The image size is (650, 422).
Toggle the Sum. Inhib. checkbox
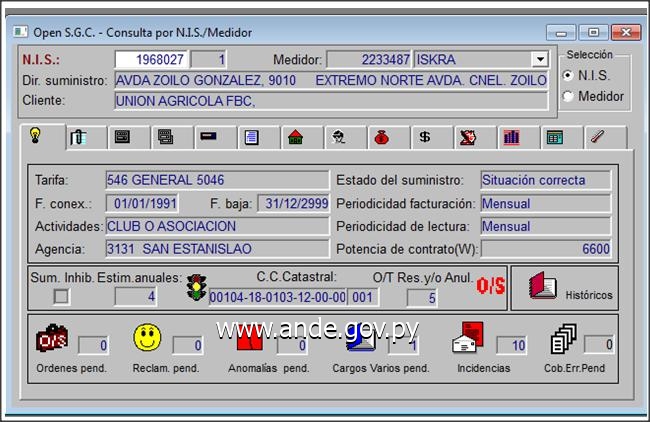pos(62,295)
